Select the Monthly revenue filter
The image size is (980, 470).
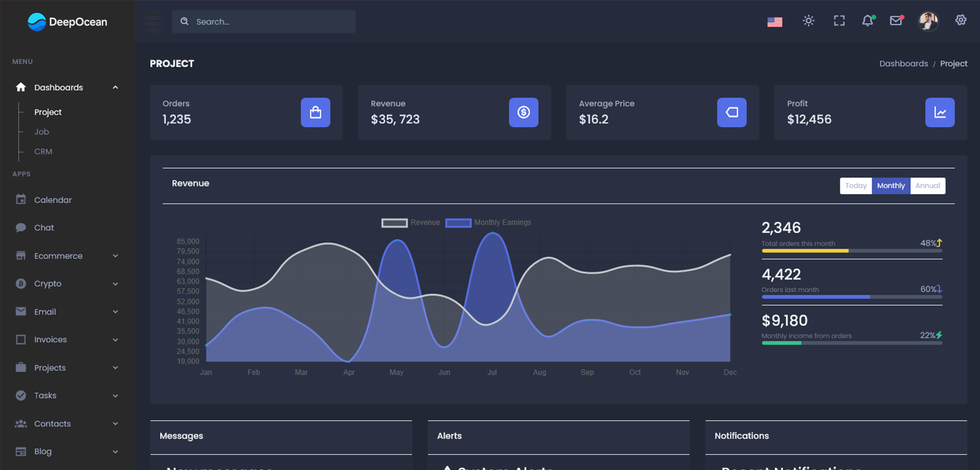coord(891,186)
